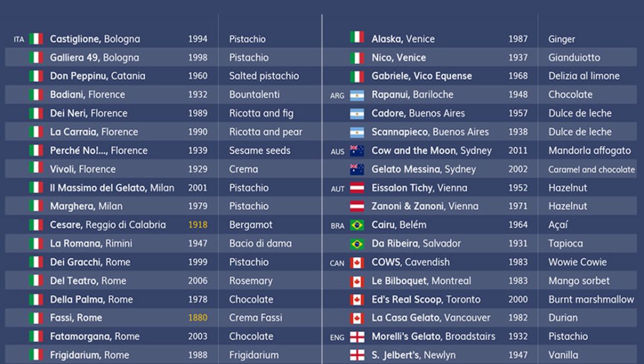This screenshot has width=644, height=364.
Task: Click the Italian flag next to Fassi, Rome
Action: (36, 318)
